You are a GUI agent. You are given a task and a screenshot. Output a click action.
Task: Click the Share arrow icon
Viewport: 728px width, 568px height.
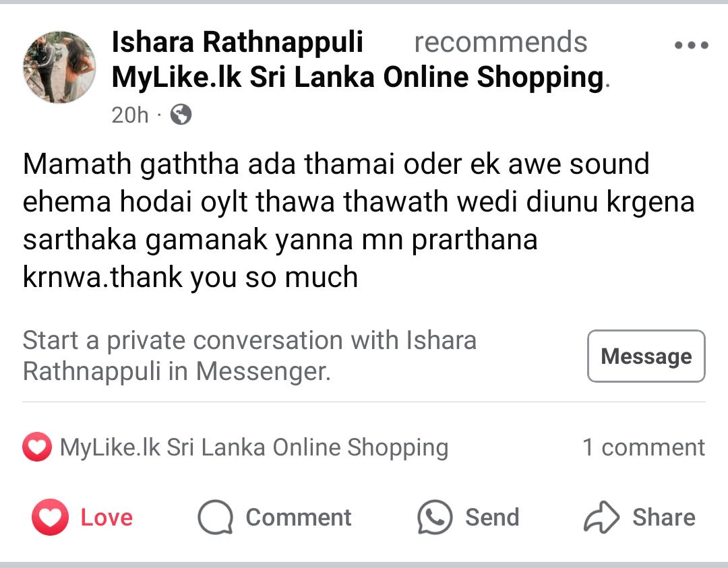tap(601, 517)
